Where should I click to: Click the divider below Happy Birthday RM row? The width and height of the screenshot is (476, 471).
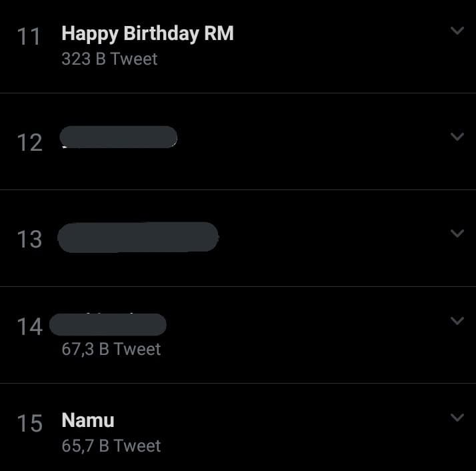[x=238, y=93]
